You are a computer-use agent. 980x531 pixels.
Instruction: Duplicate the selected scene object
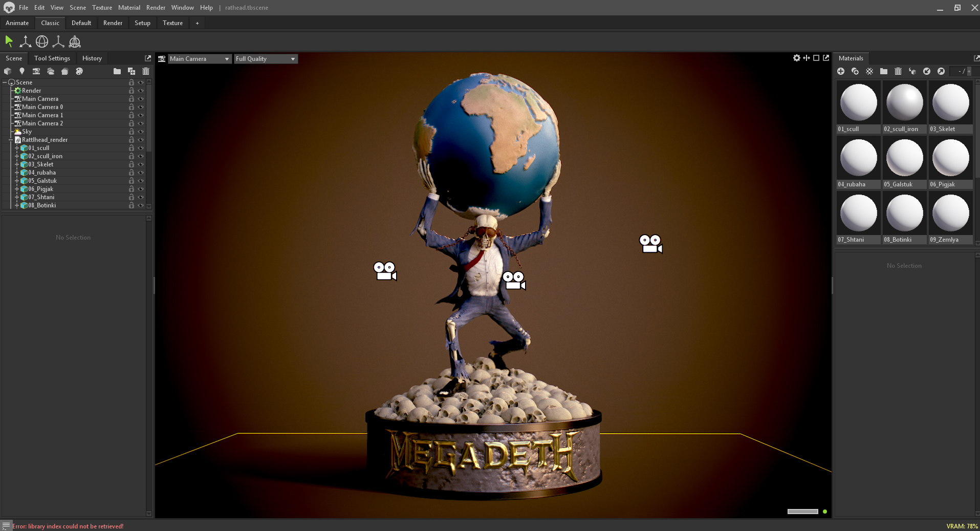(132, 71)
